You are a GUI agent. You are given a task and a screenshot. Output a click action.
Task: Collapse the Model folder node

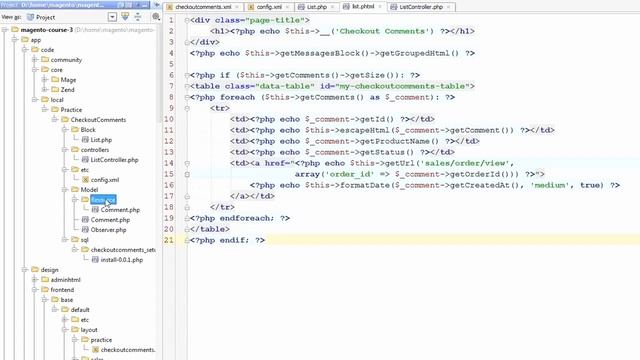(65, 189)
